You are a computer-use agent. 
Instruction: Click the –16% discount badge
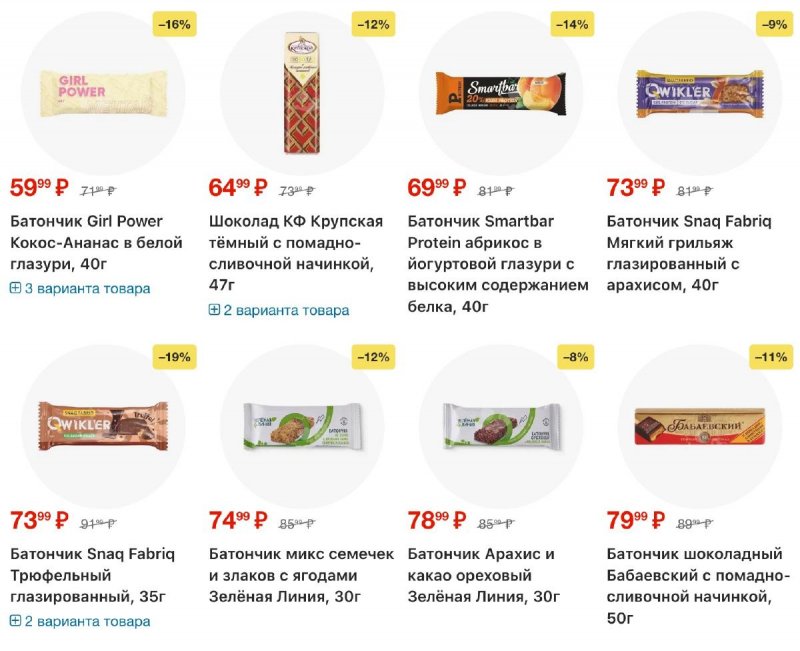coord(173,24)
